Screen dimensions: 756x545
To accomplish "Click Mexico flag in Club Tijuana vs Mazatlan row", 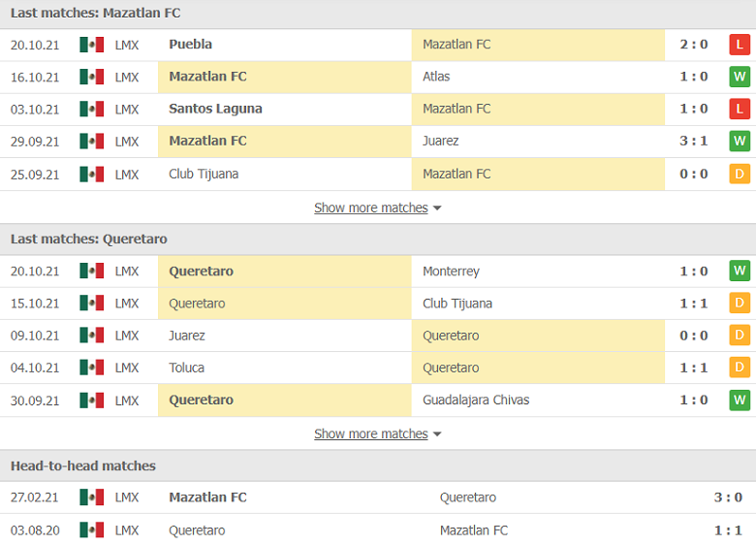I will tap(92, 175).
